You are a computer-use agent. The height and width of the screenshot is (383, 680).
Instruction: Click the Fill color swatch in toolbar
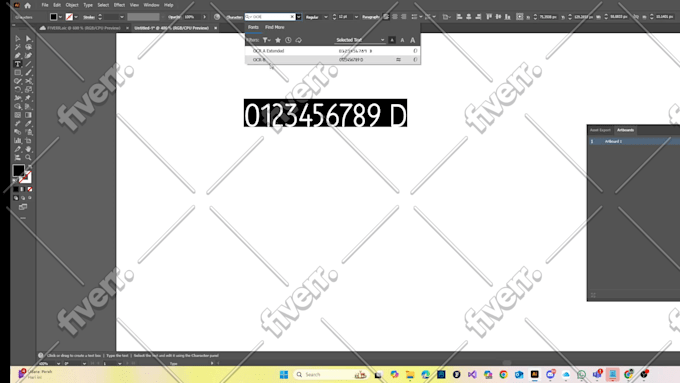19,170
